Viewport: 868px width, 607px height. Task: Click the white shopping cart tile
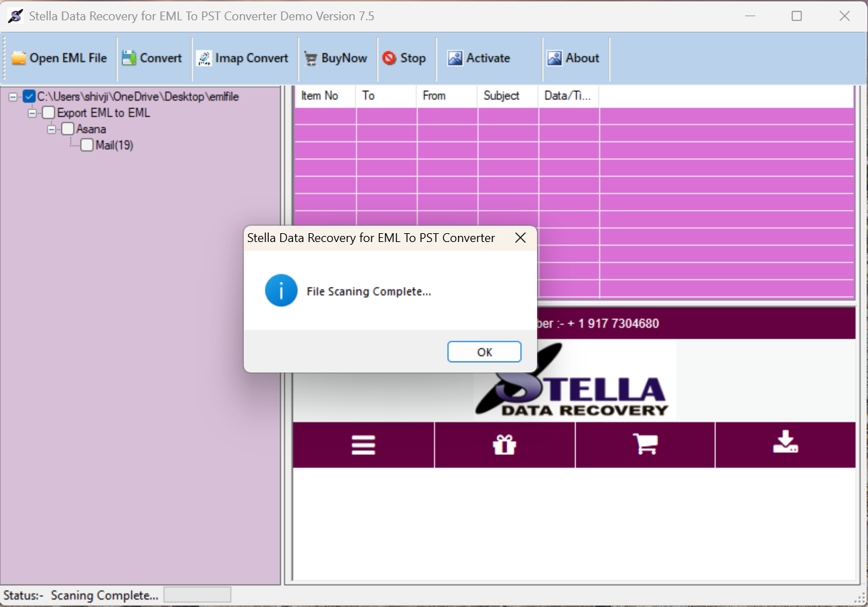tap(645, 445)
